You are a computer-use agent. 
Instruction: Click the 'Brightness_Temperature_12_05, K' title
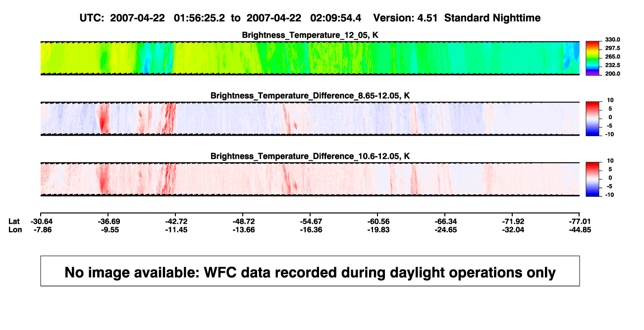[310, 35]
